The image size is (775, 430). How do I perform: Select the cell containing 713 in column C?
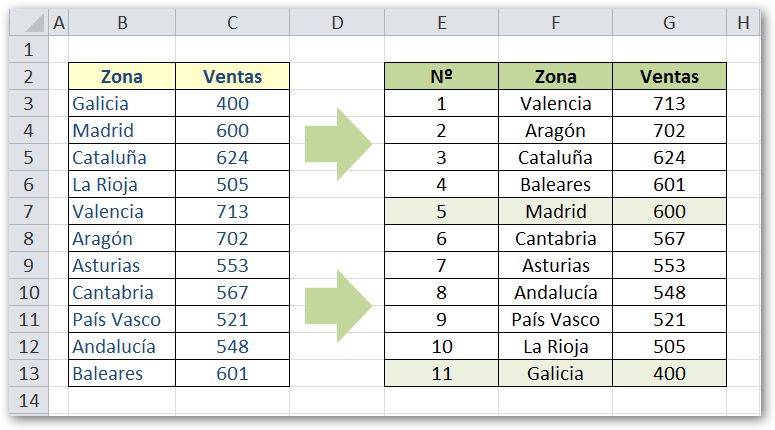click(232, 211)
